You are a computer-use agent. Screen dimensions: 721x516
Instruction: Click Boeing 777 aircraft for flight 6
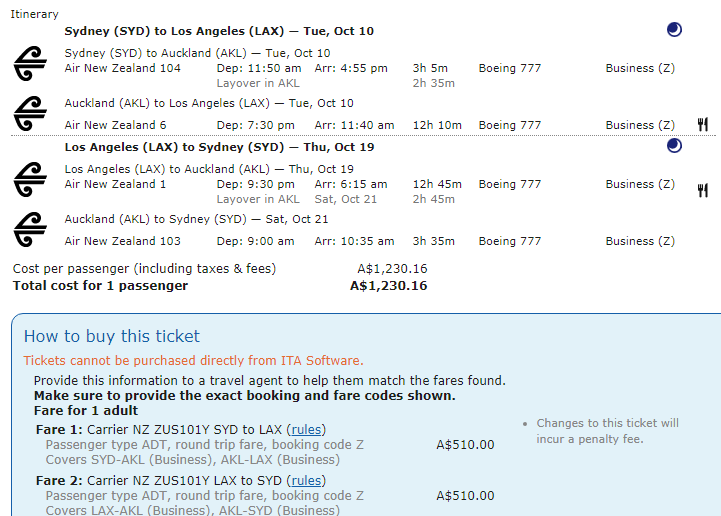[509, 125]
